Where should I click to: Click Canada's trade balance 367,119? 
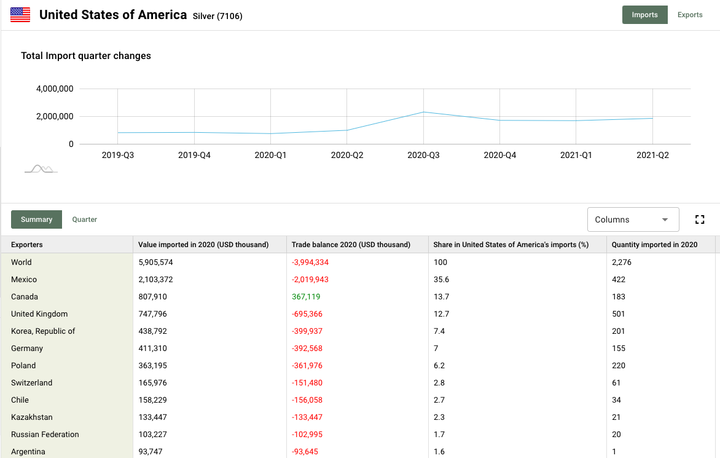coord(306,297)
